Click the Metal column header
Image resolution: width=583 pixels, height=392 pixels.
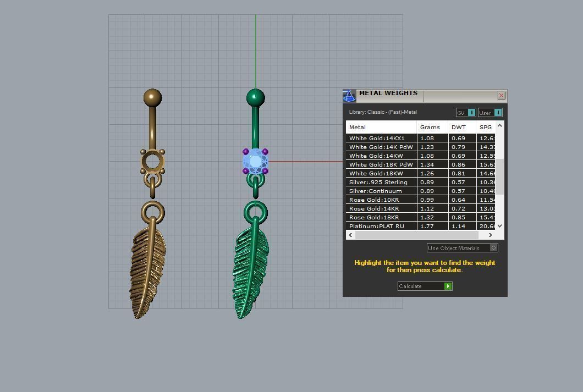click(x=381, y=127)
